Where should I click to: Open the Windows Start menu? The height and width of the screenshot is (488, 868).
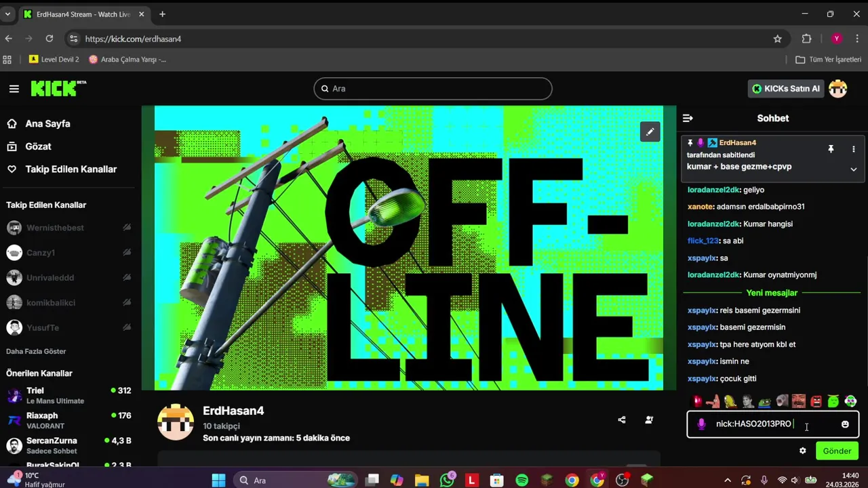point(218,480)
